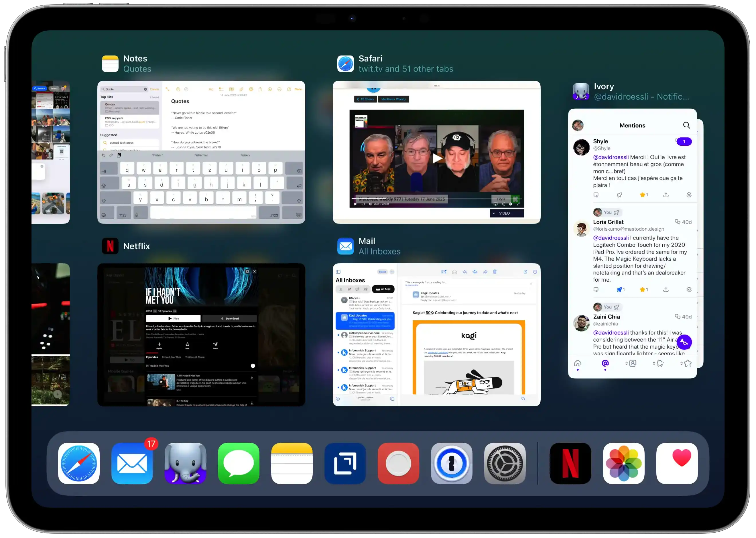Viewport: 756px width, 538px height.
Task: Tap Cancel next to Notes search
Action: 154,89
